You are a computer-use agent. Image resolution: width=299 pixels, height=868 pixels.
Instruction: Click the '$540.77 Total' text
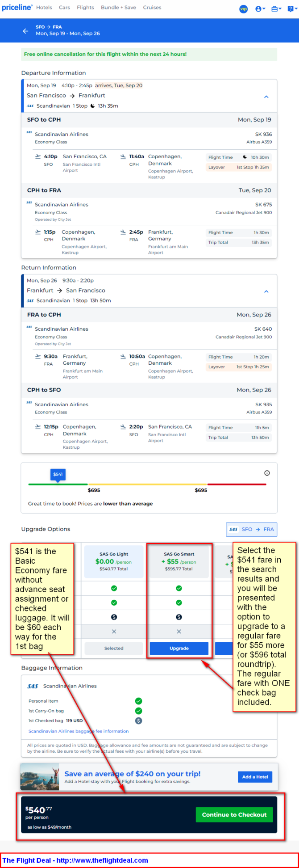pos(114,569)
